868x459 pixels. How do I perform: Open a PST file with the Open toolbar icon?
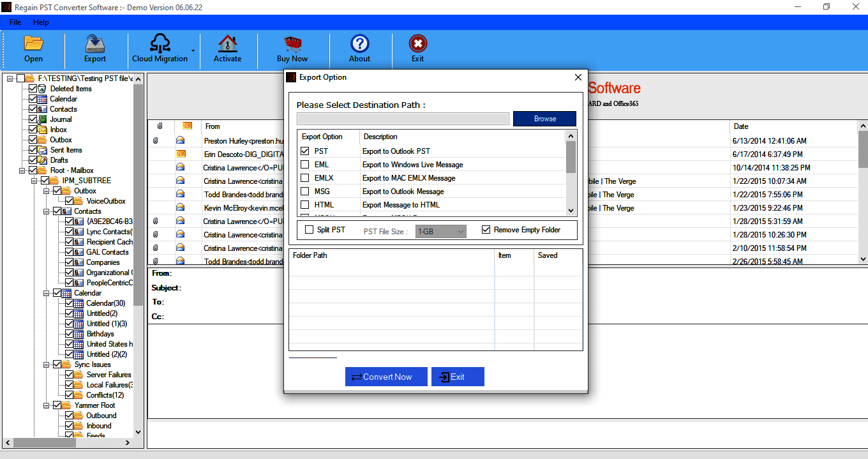click(x=33, y=43)
